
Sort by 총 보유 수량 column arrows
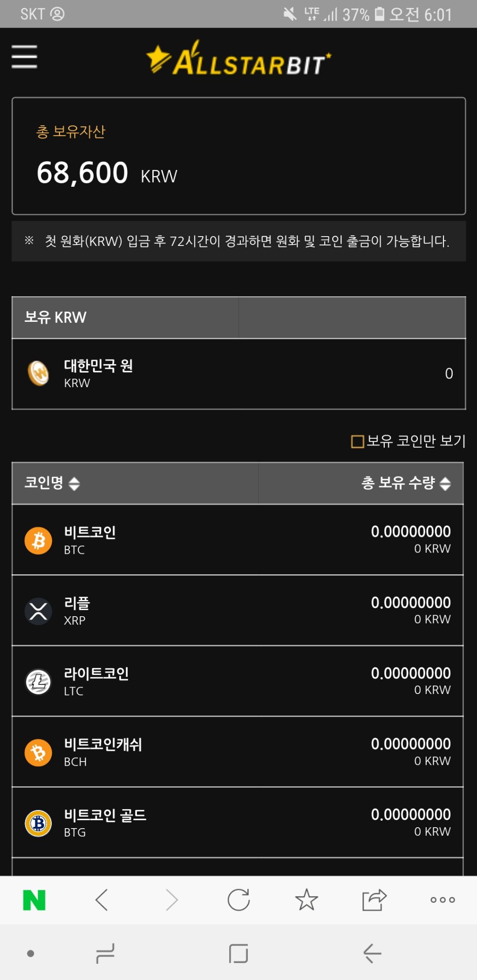[445, 483]
